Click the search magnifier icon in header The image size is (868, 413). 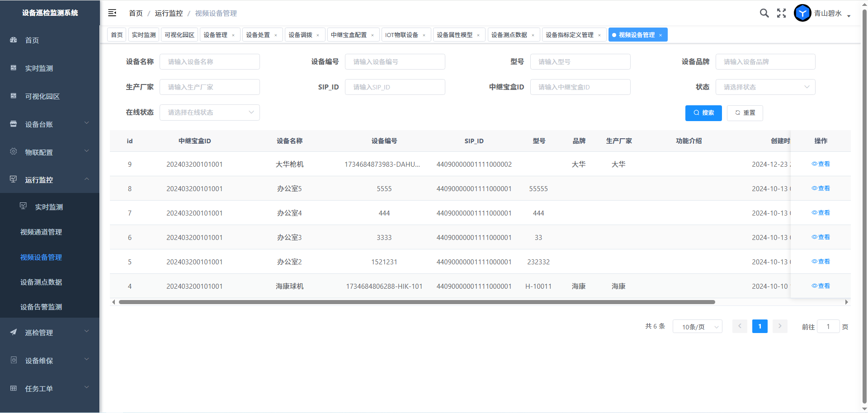764,13
